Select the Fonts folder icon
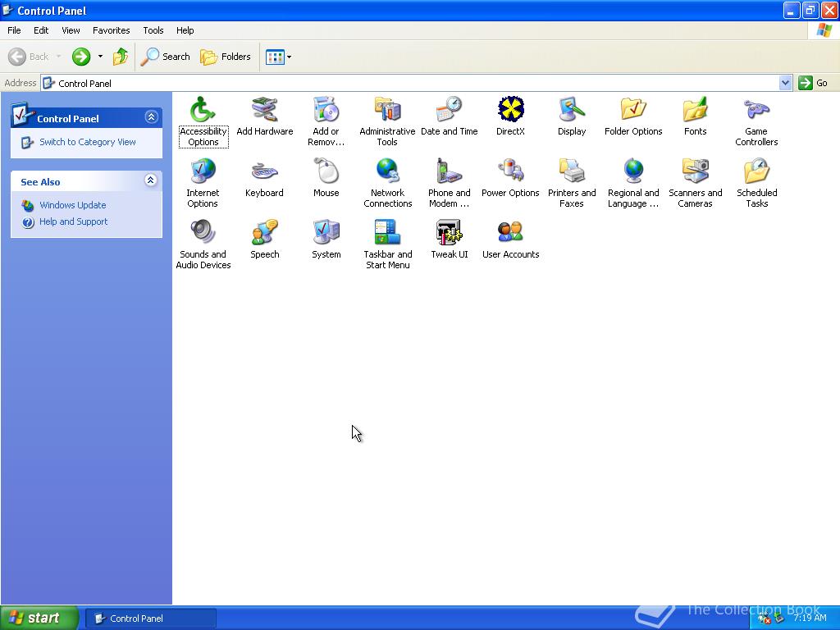 [695, 116]
